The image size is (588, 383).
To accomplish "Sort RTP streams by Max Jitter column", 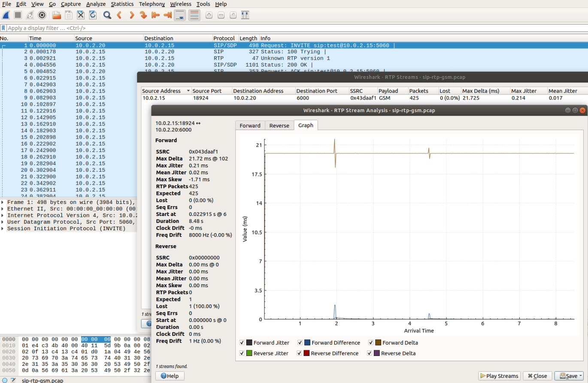I will click(x=528, y=91).
